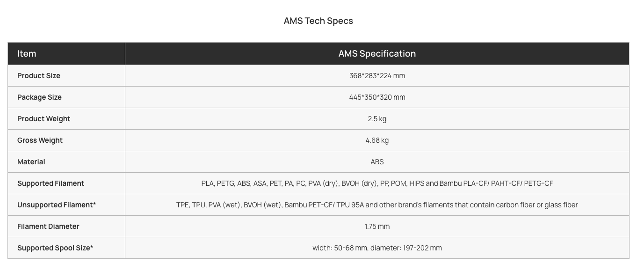The image size is (644, 271).
Task: Click the 445*350*320 mm value
Action: pos(377,97)
